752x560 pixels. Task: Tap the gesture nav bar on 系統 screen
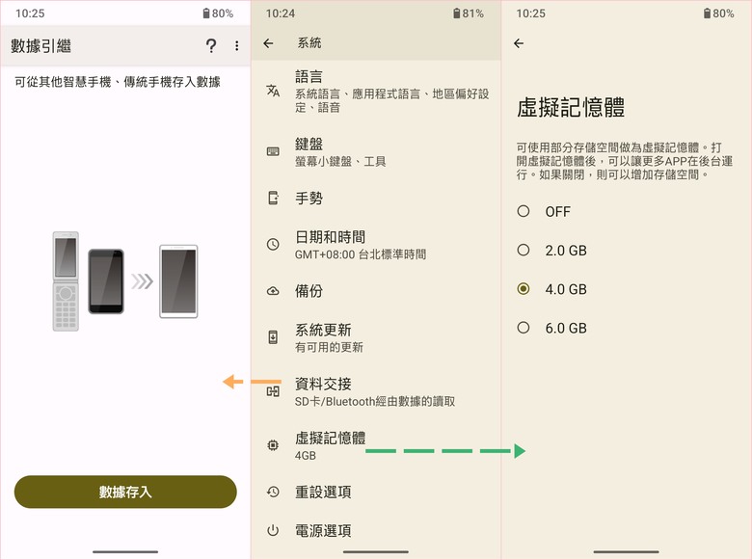(x=376, y=552)
